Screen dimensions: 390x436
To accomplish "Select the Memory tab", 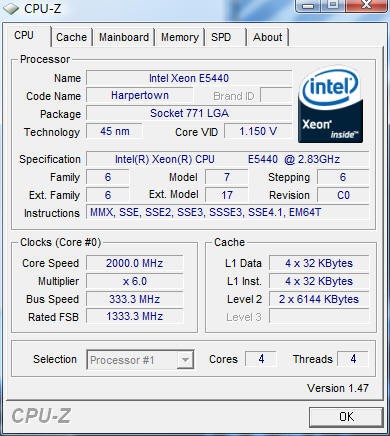I will (180, 37).
